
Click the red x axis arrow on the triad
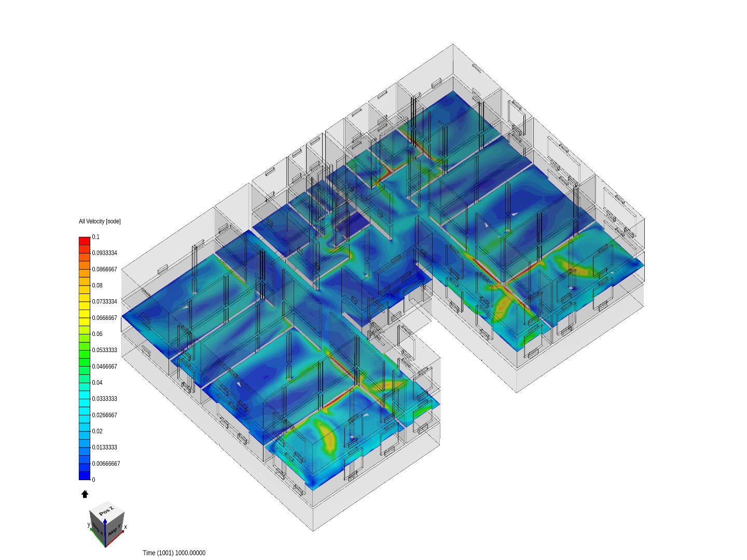pyautogui.click(x=123, y=531)
